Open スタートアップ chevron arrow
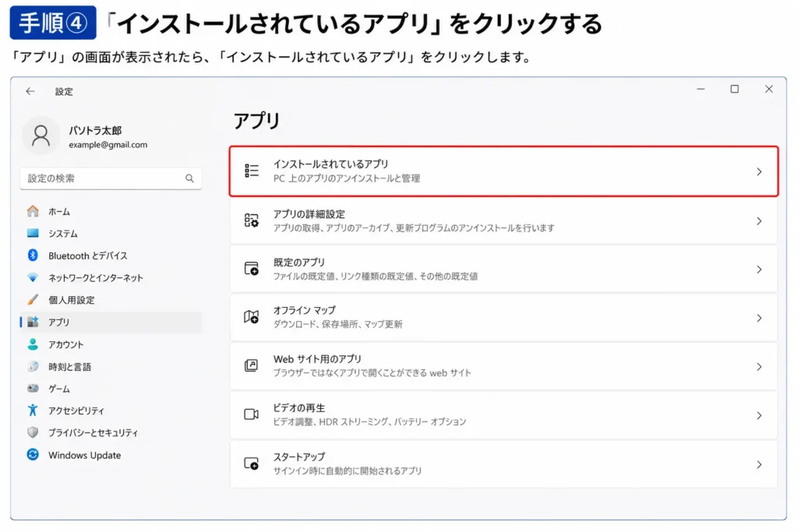This screenshot has height=532, width=798. click(759, 465)
